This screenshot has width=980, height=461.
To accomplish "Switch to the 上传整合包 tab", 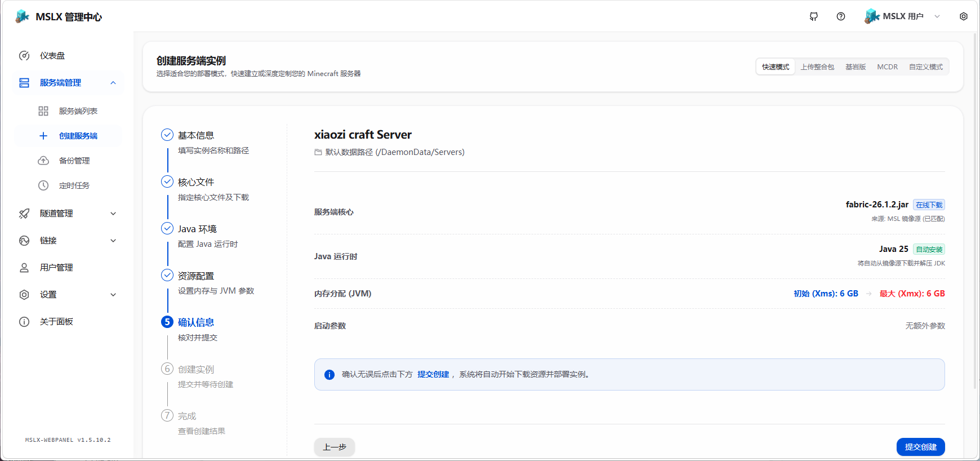I will tap(817, 67).
